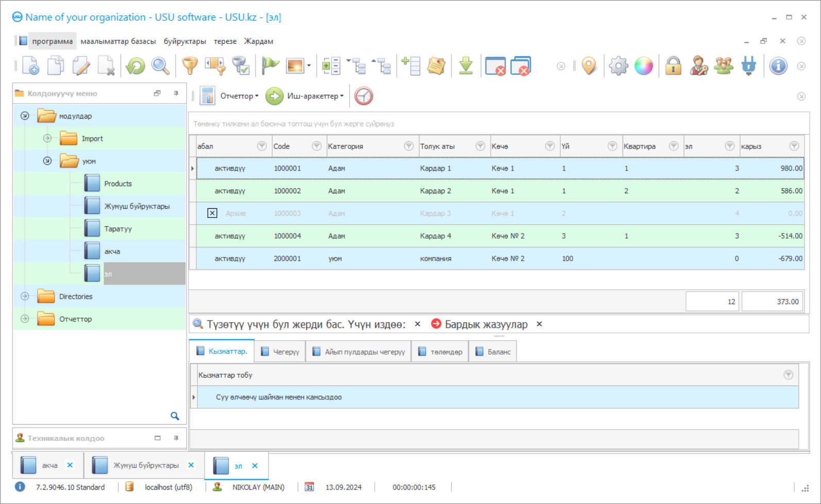
Task: Switch to the Баланс tab
Action: tap(493, 351)
